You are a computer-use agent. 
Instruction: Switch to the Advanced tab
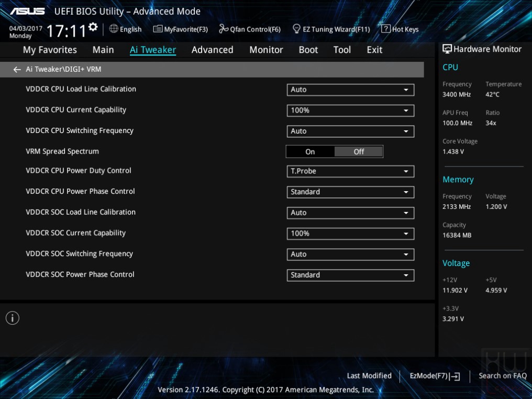tap(213, 50)
